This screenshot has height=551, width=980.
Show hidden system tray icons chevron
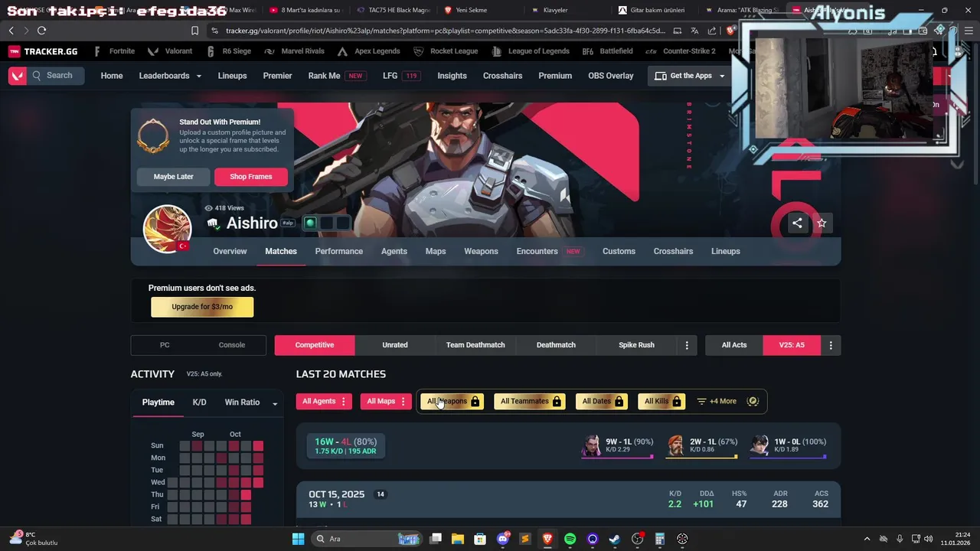click(867, 539)
